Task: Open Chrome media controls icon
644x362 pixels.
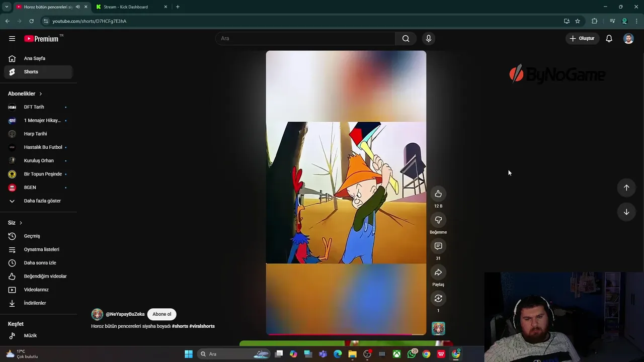Action: pos(612,21)
